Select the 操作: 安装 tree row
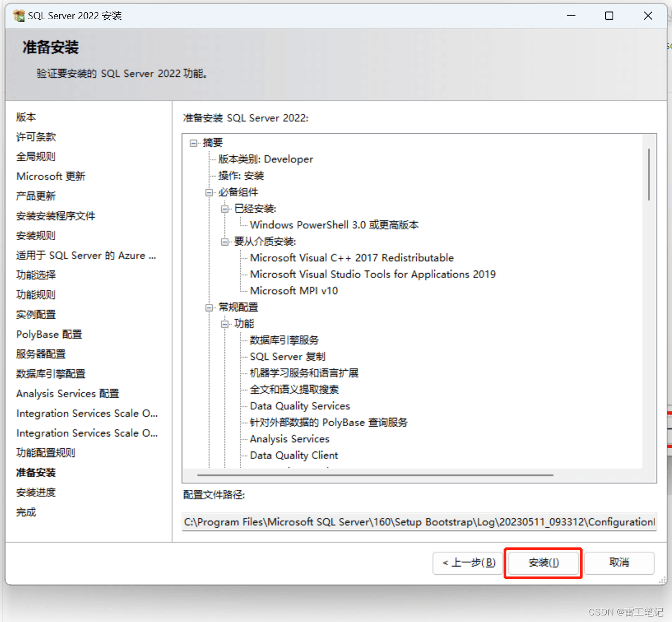The width and height of the screenshot is (672, 622). pos(241,176)
